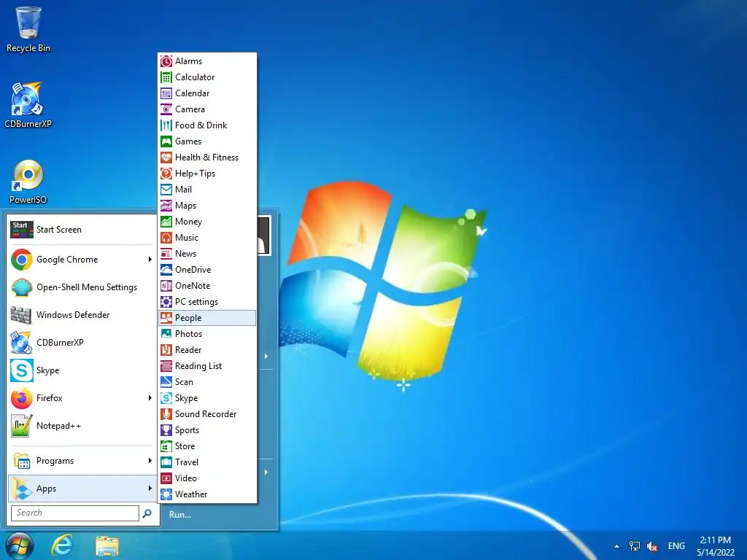The width and height of the screenshot is (747, 560).
Task: Click the network tray icon
Action: pyautogui.click(x=635, y=545)
